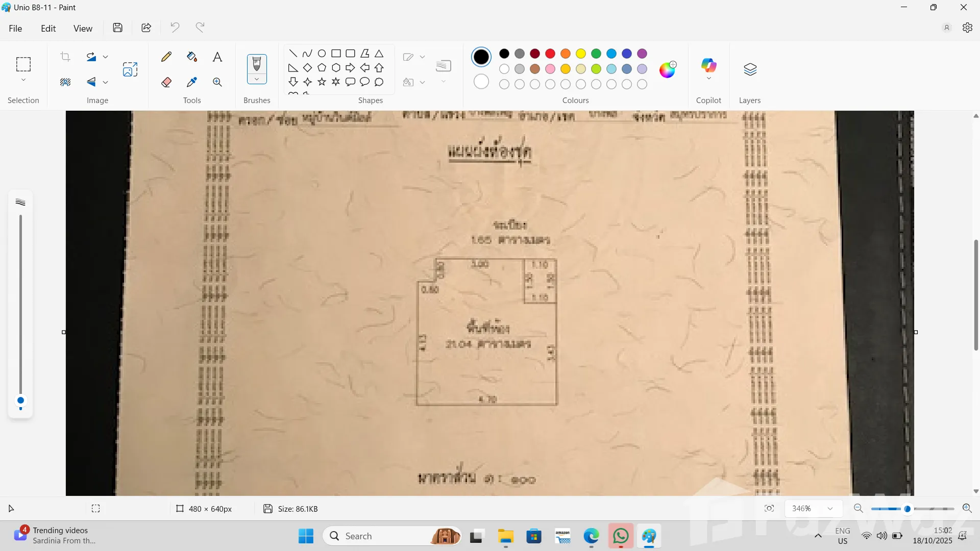Open the Layers panel

coord(750,69)
